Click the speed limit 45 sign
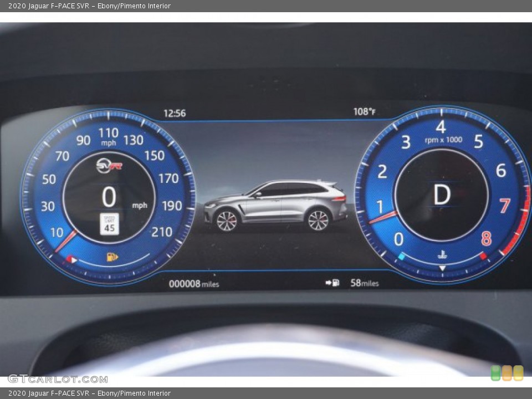 (x=109, y=224)
